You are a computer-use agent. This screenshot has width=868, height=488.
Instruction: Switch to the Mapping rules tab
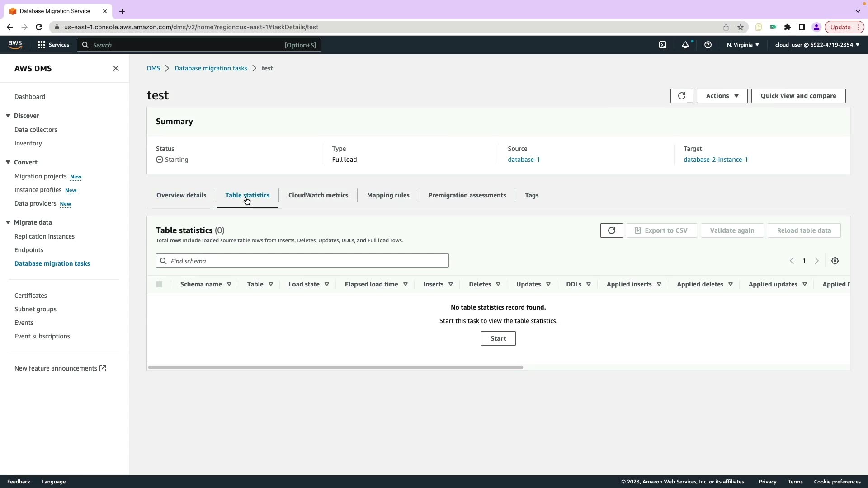click(x=388, y=195)
